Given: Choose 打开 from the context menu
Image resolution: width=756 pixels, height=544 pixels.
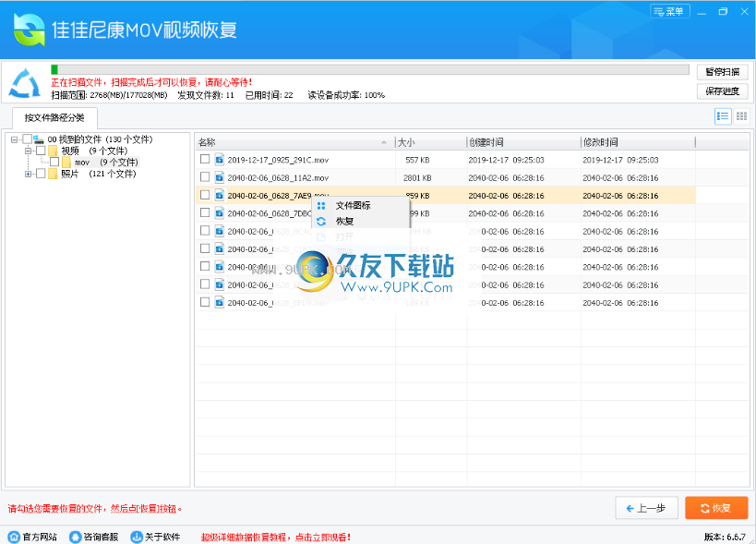Looking at the screenshot, I should 361,236.
